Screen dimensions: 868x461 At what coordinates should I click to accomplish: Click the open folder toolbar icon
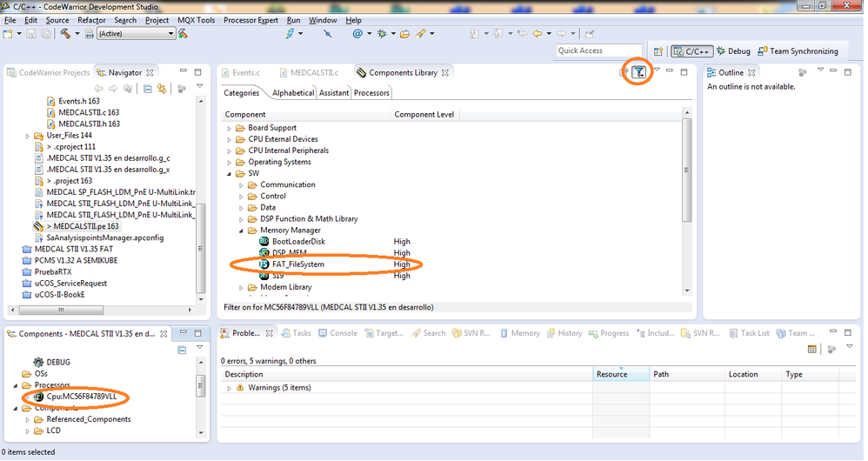405,34
